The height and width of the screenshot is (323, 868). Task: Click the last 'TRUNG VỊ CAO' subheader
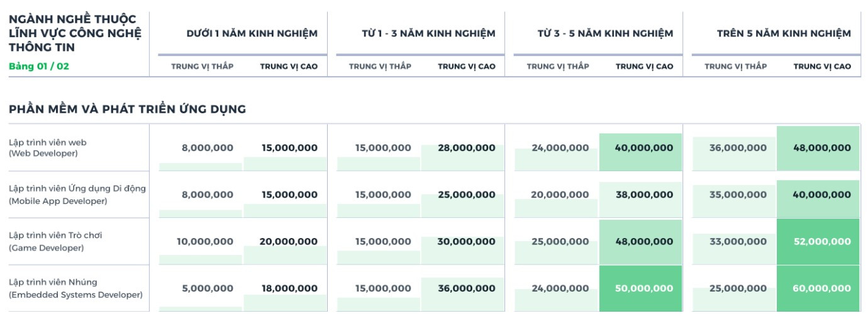[821, 67]
